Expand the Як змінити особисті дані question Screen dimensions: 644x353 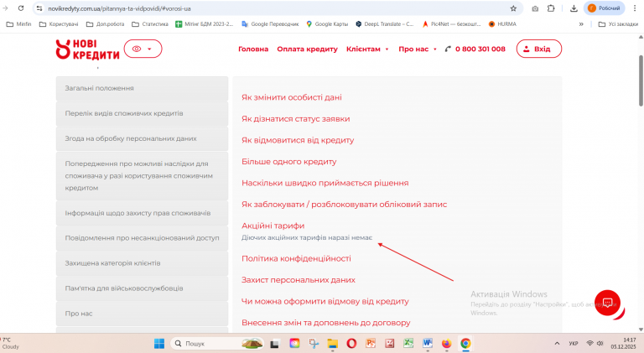[292, 97]
